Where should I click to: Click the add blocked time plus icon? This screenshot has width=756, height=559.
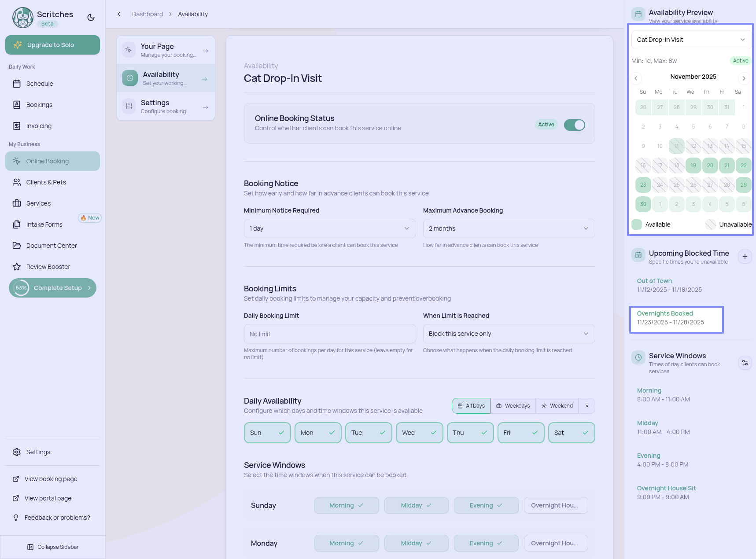point(745,257)
